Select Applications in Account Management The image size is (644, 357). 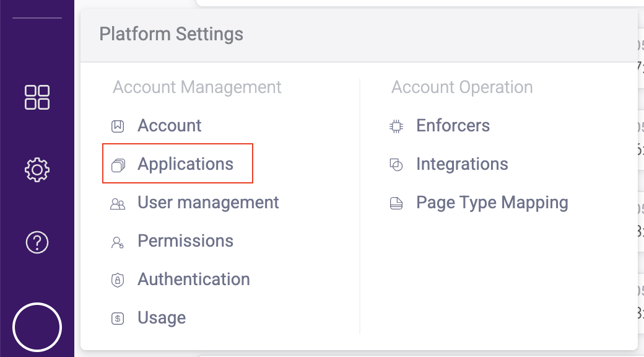click(x=186, y=164)
